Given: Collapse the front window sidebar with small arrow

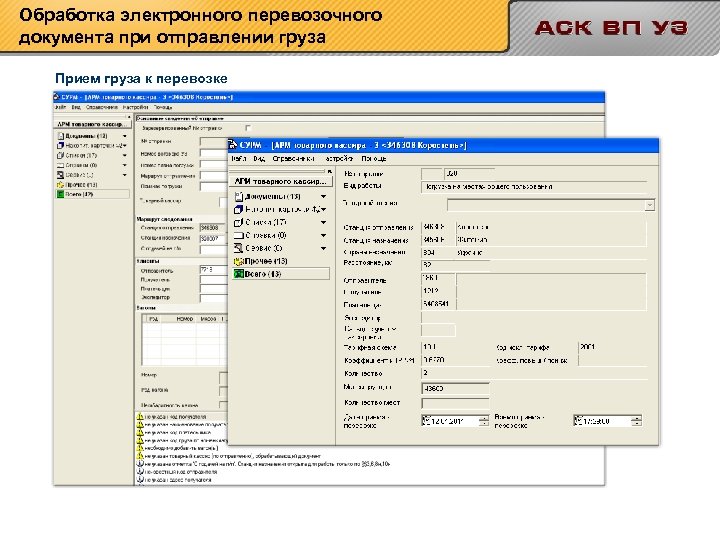Looking at the screenshot, I should pos(329,171).
